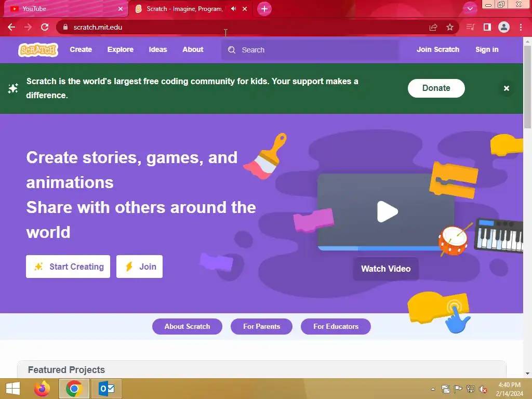The height and width of the screenshot is (399, 532).
Task: Open the Windows Start button
Action: pyautogui.click(x=13, y=389)
